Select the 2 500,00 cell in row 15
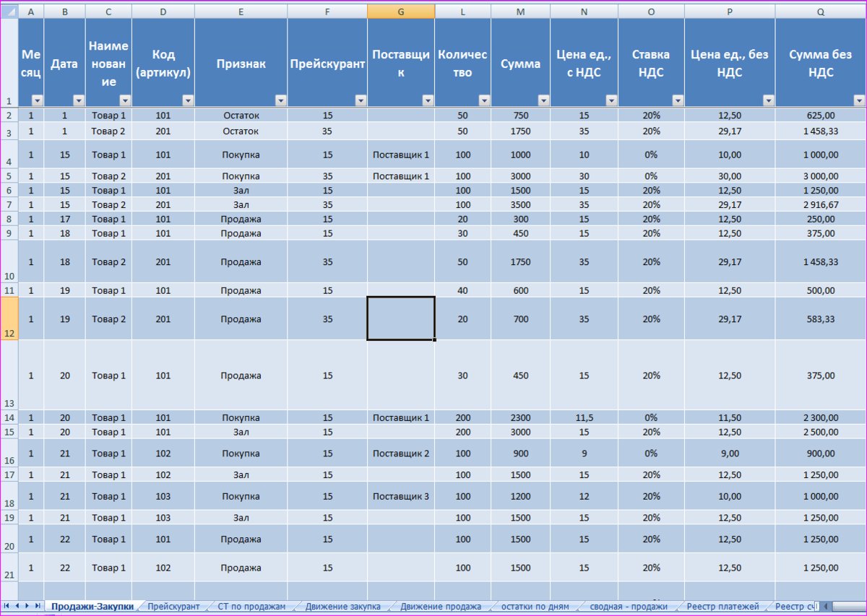 [821, 432]
